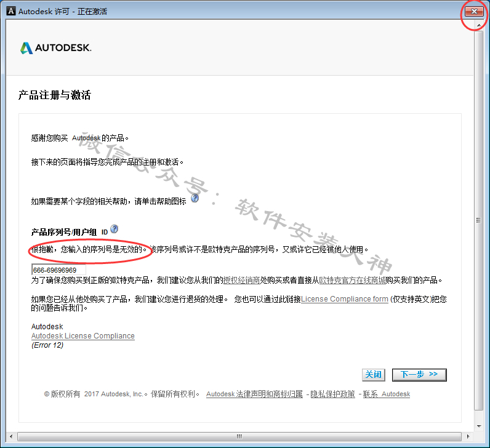Click the (Error 12) text
Viewport: 490px width, 448px height.
(x=47, y=345)
